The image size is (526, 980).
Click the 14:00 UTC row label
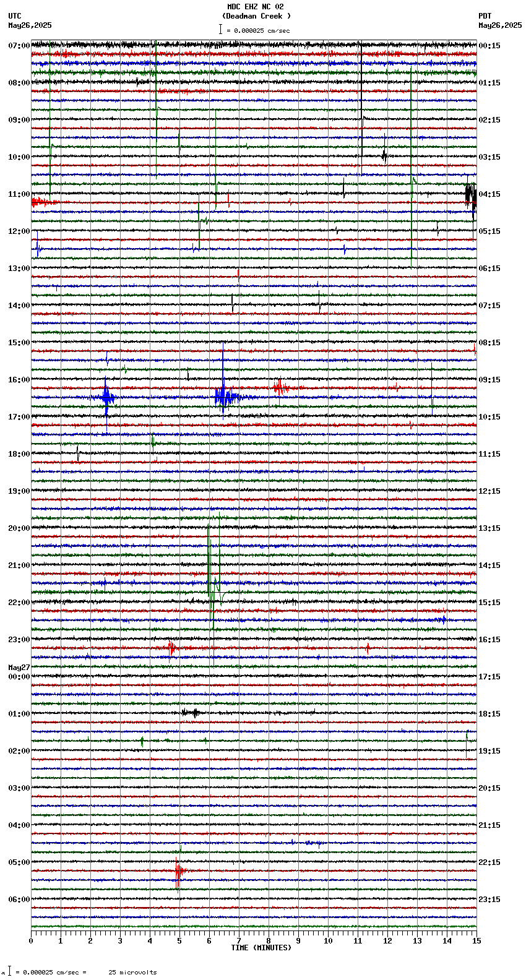point(19,306)
